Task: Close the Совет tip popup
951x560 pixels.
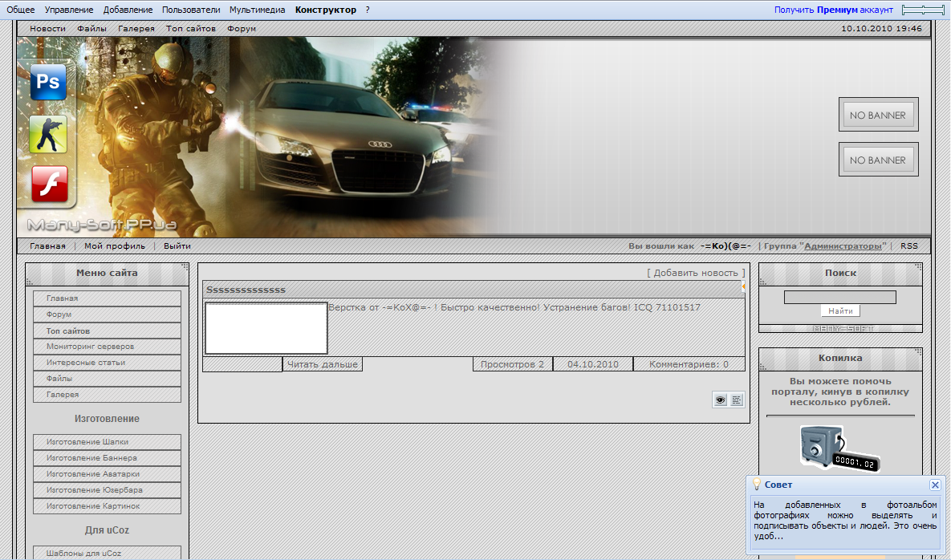Action: 935,485
